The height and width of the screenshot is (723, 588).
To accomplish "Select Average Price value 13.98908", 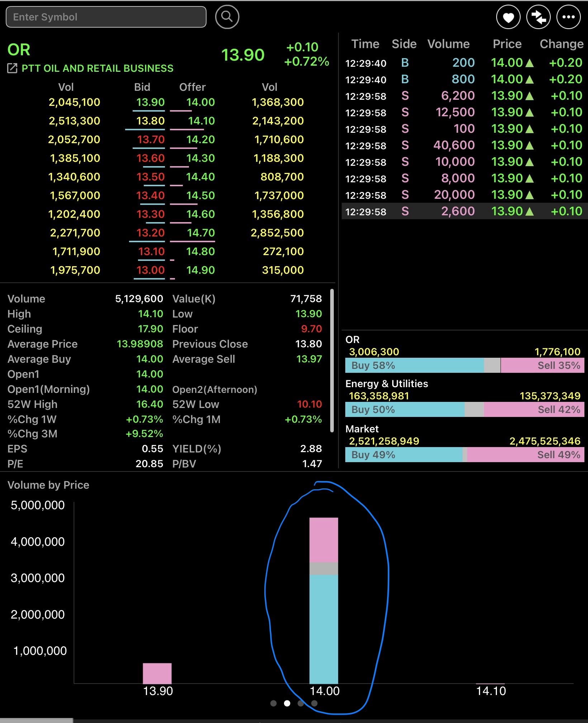I will coord(140,344).
